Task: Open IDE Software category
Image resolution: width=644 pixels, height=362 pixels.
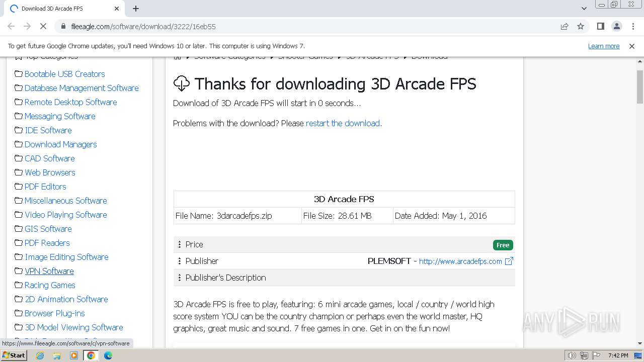Action: 48,130
